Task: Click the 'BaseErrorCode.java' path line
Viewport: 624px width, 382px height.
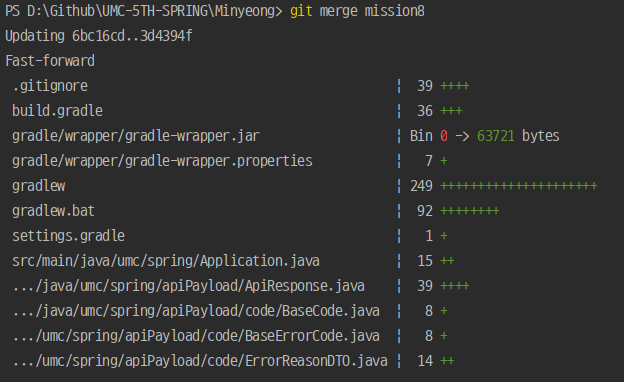Action: (x=196, y=336)
